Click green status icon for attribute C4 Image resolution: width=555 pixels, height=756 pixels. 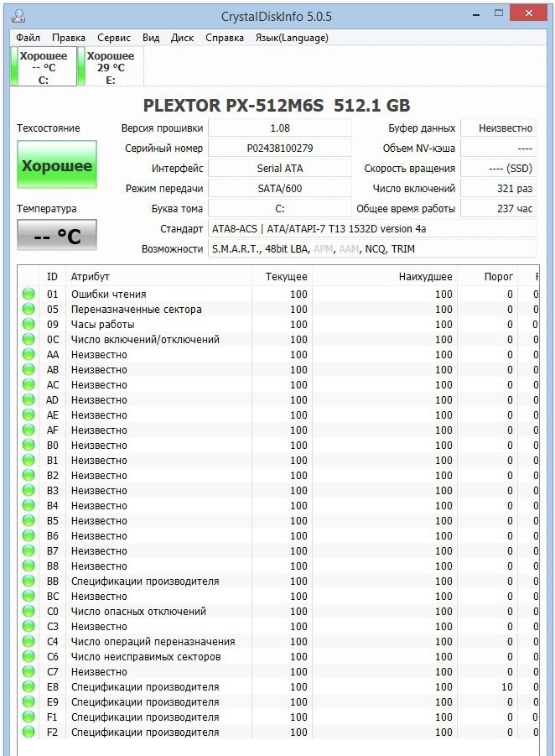pos(29,641)
